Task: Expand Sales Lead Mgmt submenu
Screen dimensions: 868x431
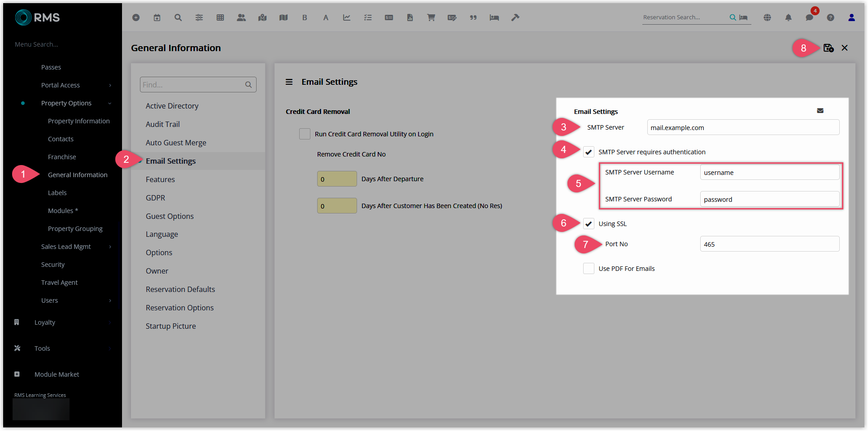Action: (110, 247)
